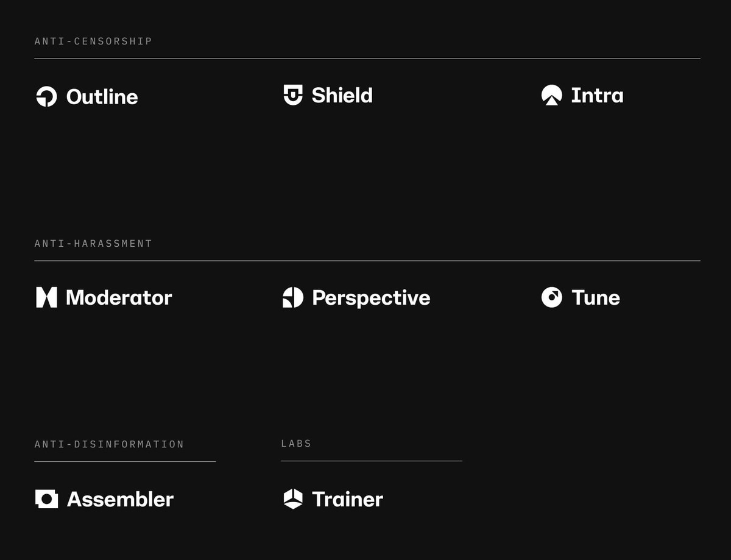The image size is (731, 560).
Task: Select the Anti-Censorship section heading
Action: click(93, 41)
